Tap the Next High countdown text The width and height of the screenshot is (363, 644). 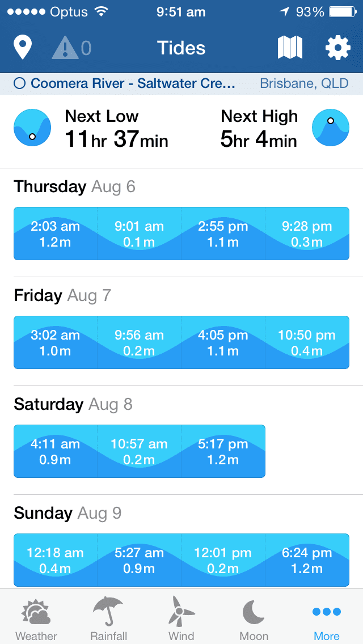tap(259, 129)
